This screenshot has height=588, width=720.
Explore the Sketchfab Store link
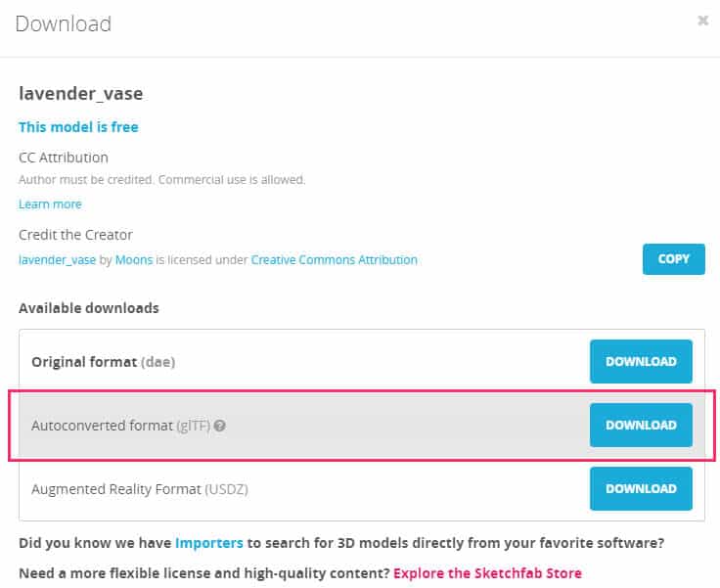click(487, 572)
